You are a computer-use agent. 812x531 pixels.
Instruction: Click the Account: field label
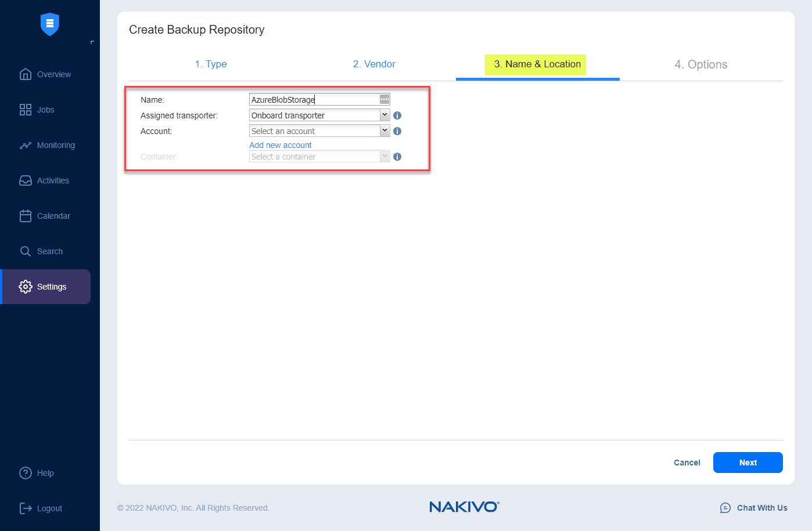[x=156, y=131]
